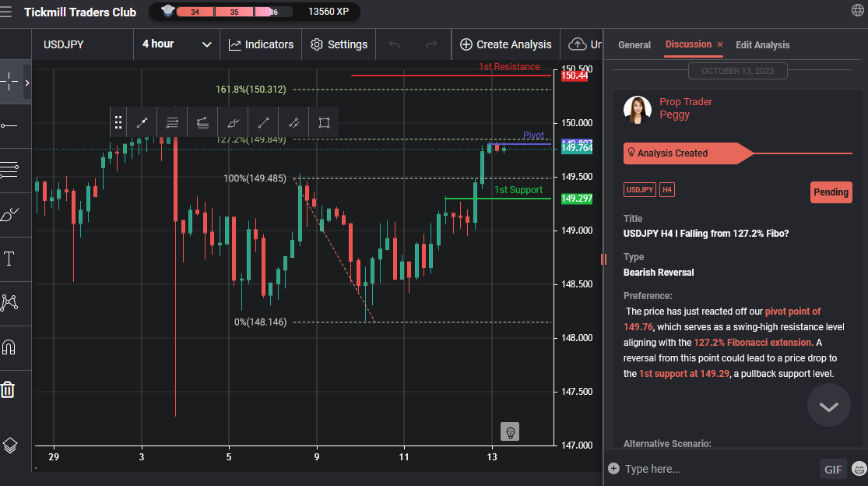Screen dimensions: 868x486
Task: Click the current price tag 149.764
Action: click(x=577, y=148)
